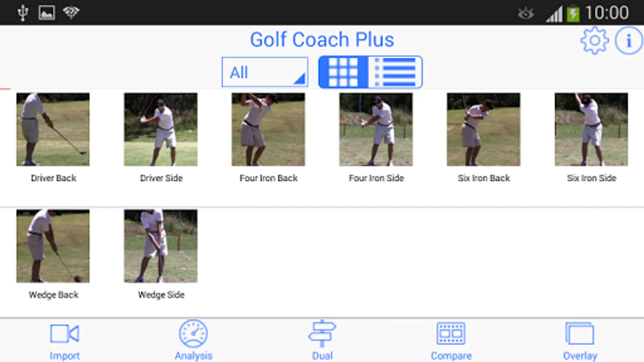Screen dimensions: 644x362
Task: Tap the Import camera icon
Action: [x=64, y=333]
